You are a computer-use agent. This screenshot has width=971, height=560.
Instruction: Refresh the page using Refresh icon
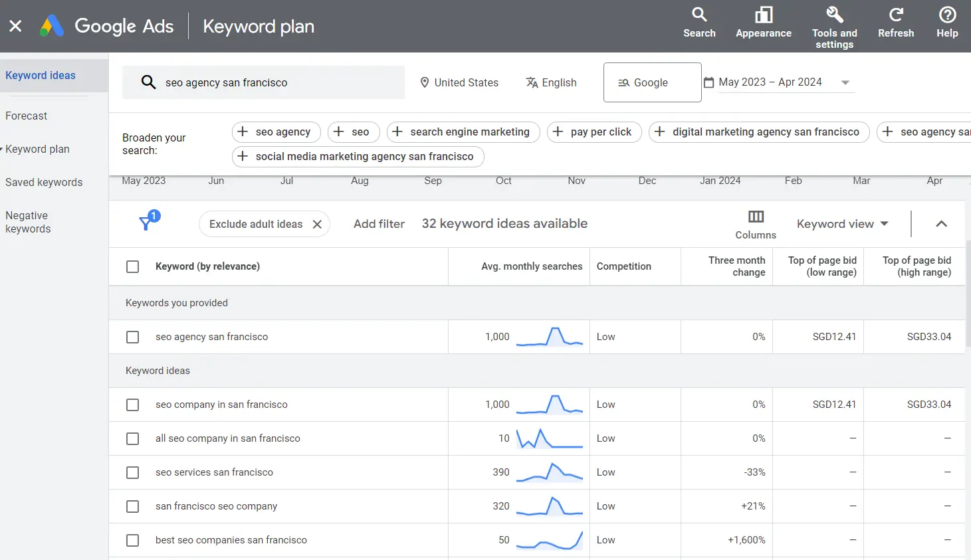tap(896, 23)
